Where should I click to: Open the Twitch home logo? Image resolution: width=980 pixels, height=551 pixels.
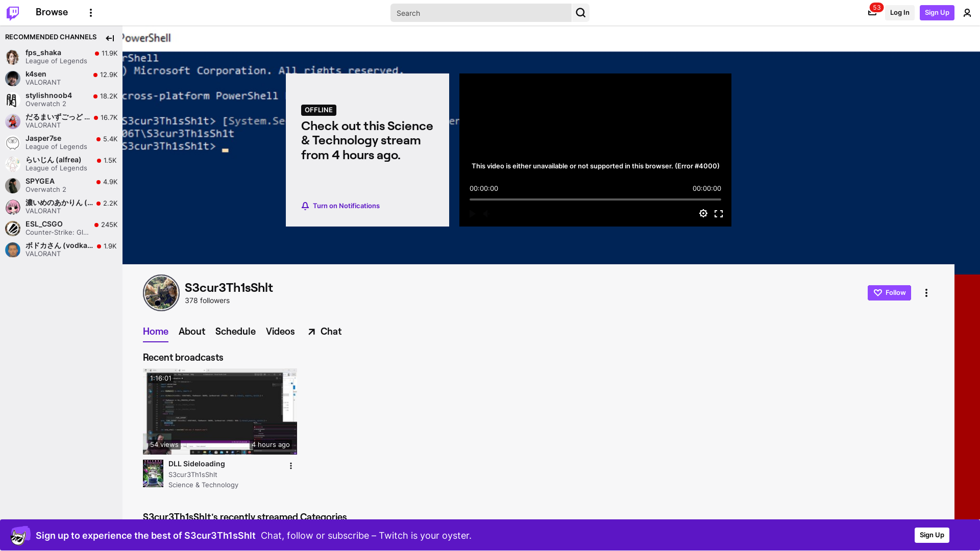13,13
